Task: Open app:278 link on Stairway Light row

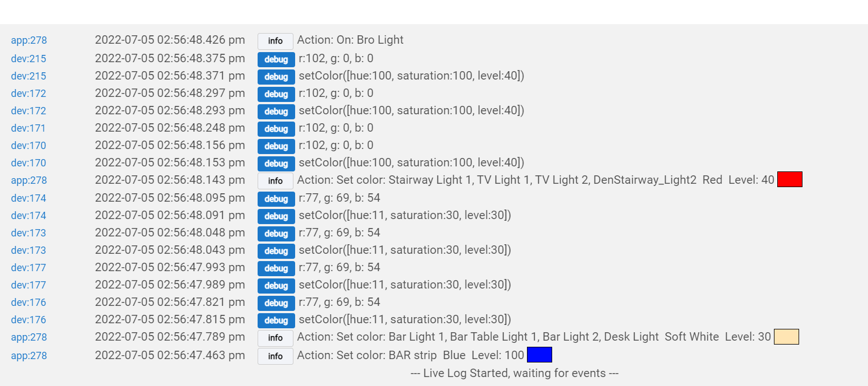Action: coord(29,180)
